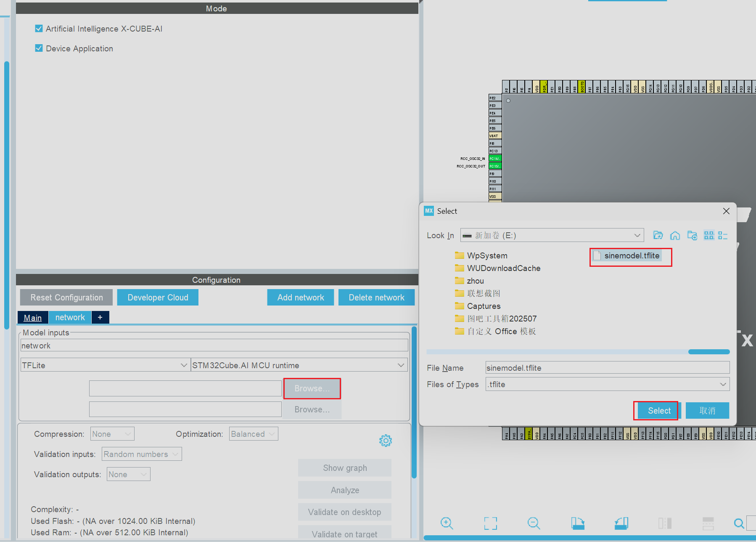Click Add network button
Viewport: 756px width, 542px height.
coord(301,298)
